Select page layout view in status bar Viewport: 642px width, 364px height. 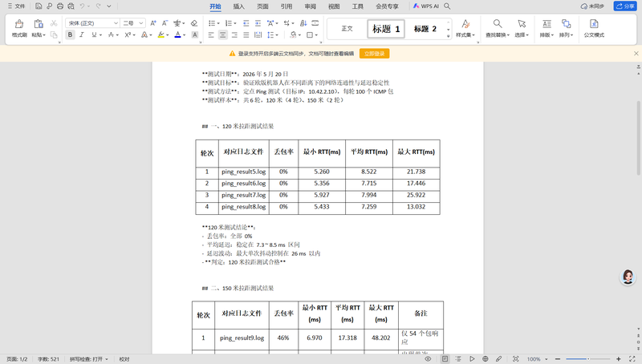click(x=445, y=359)
